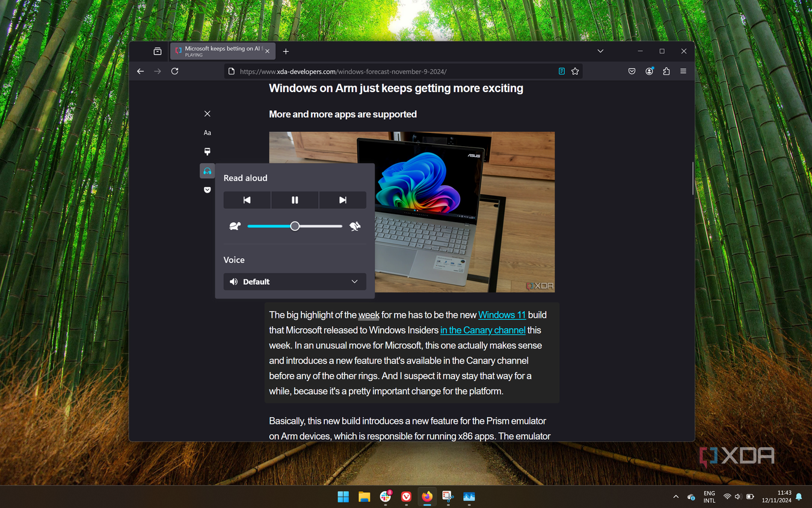Follow the in the Canary channel link
The width and height of the screenshot is (812, 508).
tap(483, 330)
